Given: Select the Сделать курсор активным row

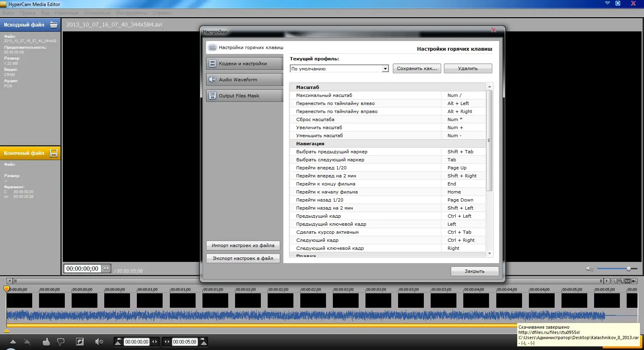Looking at the screenshot, I should [388, 232].
